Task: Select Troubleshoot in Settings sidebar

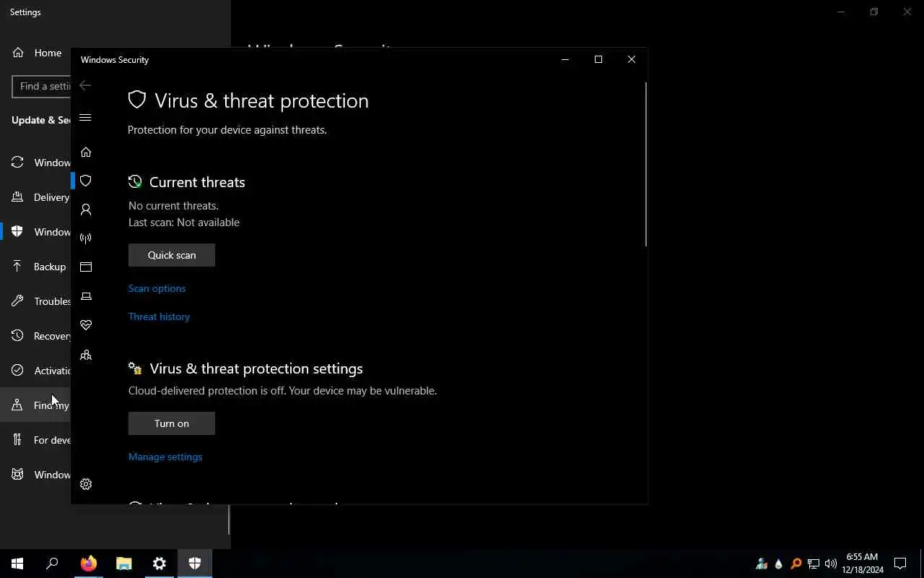Action: click(x=35, y=301)
